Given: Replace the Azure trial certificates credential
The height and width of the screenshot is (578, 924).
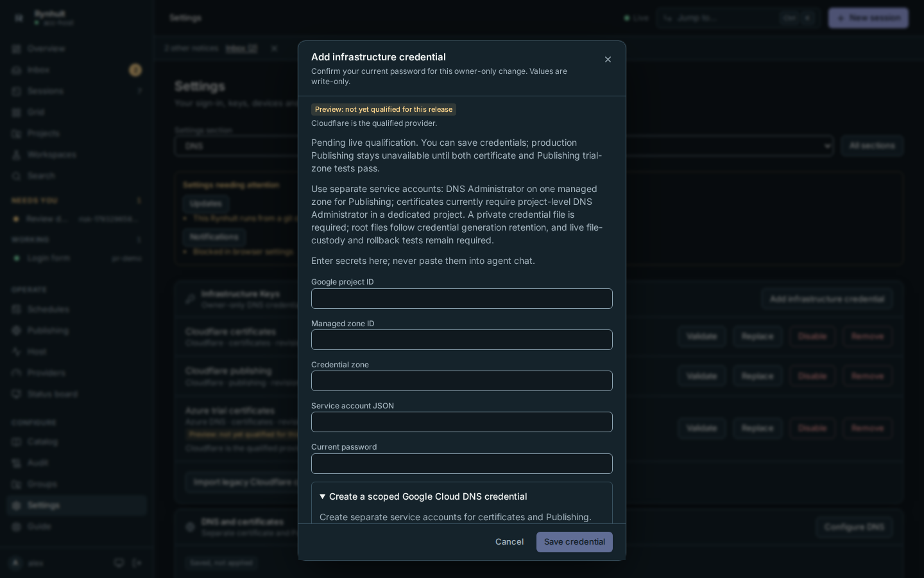Looking at the screenshot, I should (x=757, y=428).
